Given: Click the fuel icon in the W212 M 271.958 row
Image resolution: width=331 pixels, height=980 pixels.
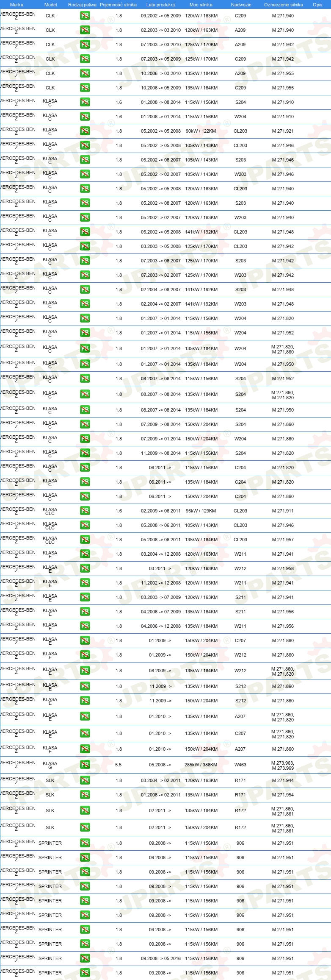Looking at the screenshot, I should pos(85,569).
